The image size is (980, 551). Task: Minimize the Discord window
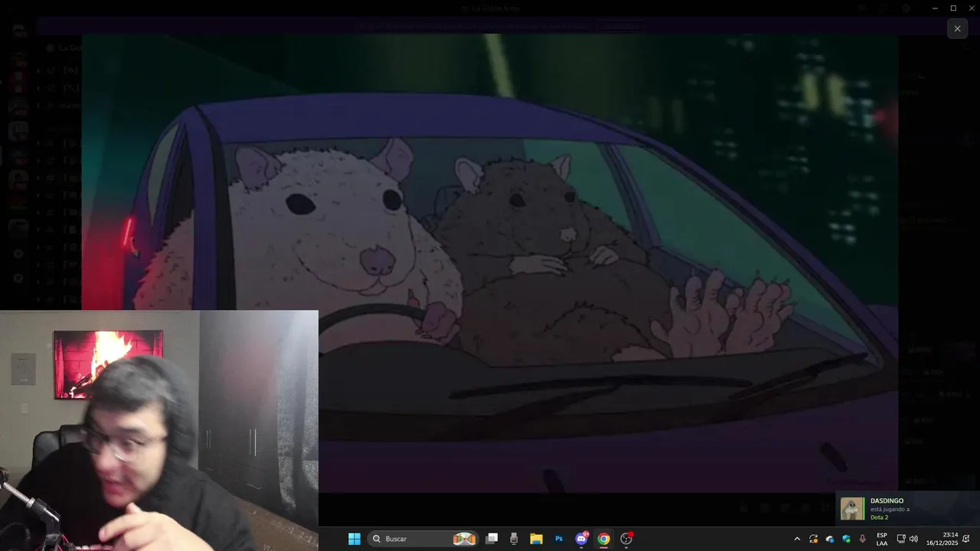point(935,8)
